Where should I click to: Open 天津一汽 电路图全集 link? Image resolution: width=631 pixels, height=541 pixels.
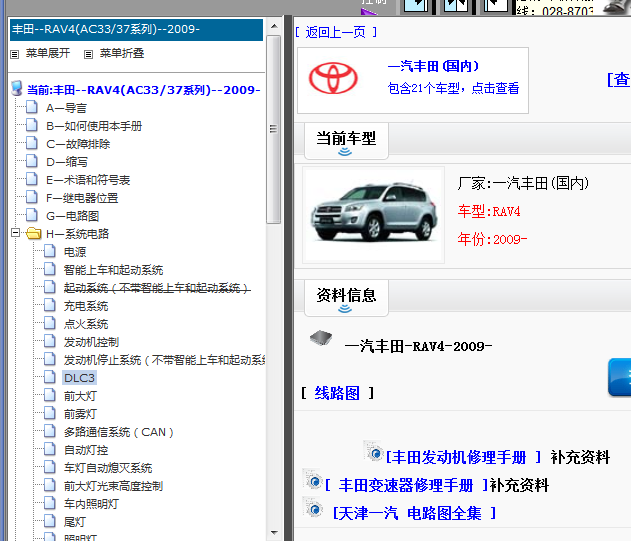414,514
